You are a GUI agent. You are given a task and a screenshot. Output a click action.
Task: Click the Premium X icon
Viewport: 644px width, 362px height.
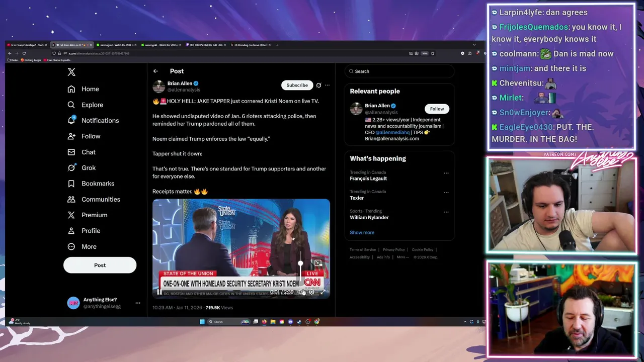[71, 215]
